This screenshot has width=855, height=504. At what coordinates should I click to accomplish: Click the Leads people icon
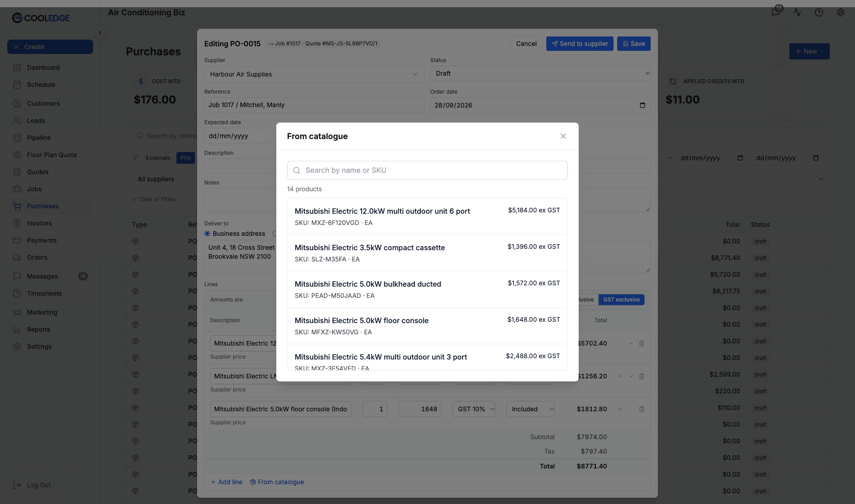[17, 121]
